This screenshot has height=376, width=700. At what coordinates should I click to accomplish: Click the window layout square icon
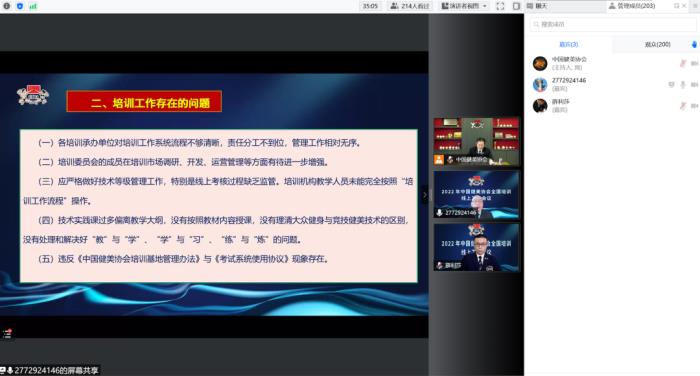[516, 6]
